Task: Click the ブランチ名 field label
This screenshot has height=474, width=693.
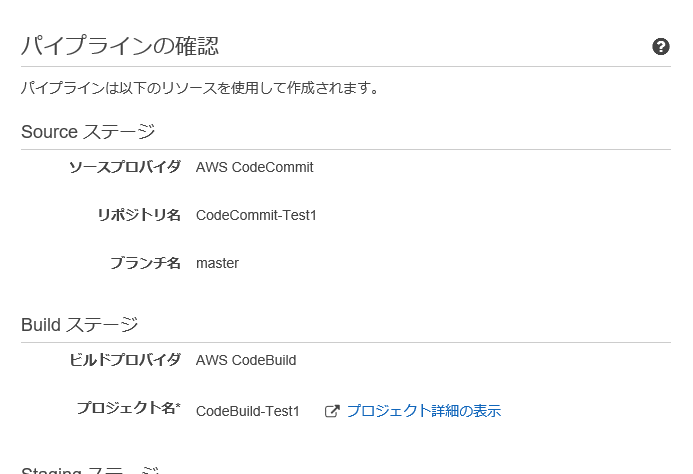Action: [x=145, y=263]
